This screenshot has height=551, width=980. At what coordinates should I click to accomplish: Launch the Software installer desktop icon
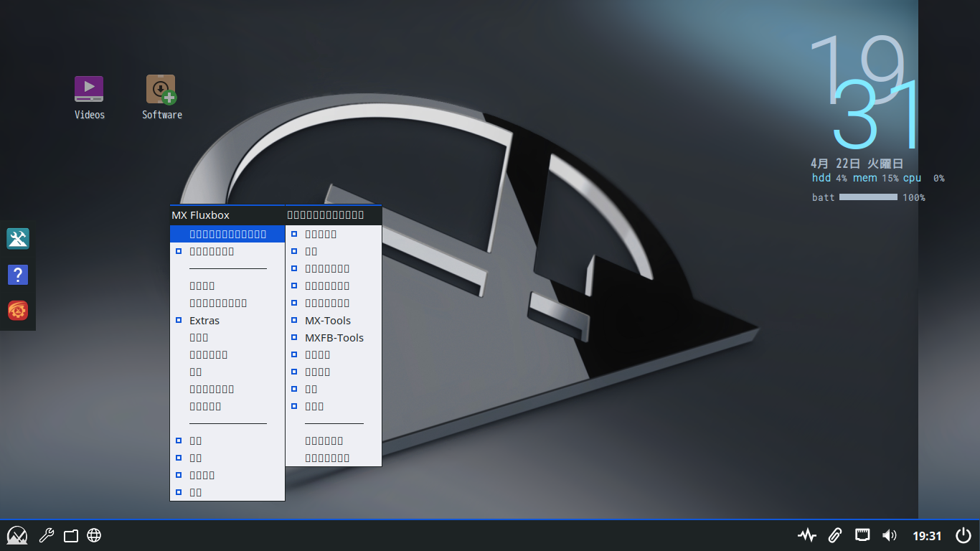[161, 90]
